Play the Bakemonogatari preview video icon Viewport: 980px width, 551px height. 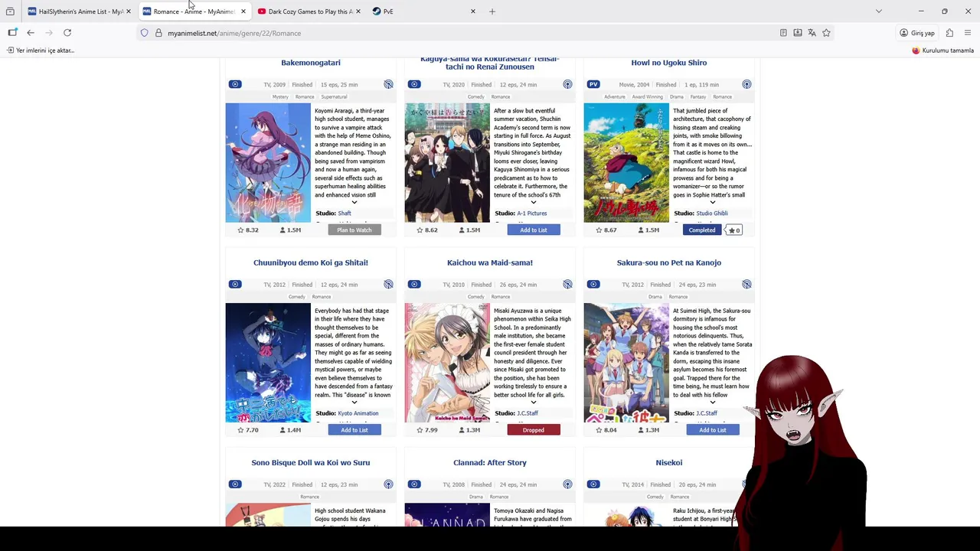235,84
